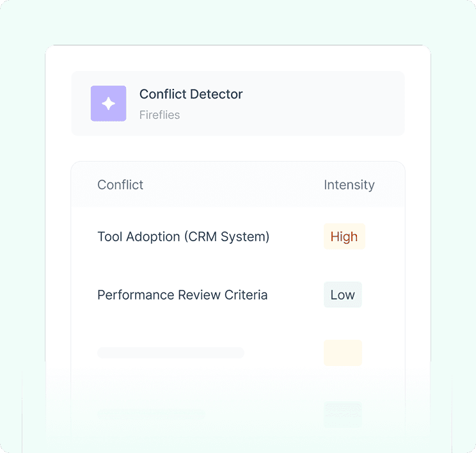This screenshot has height=453, width=476.
Task: Sort by the Conflict column header
Action: pyautogui.click(x=120, y=185)
